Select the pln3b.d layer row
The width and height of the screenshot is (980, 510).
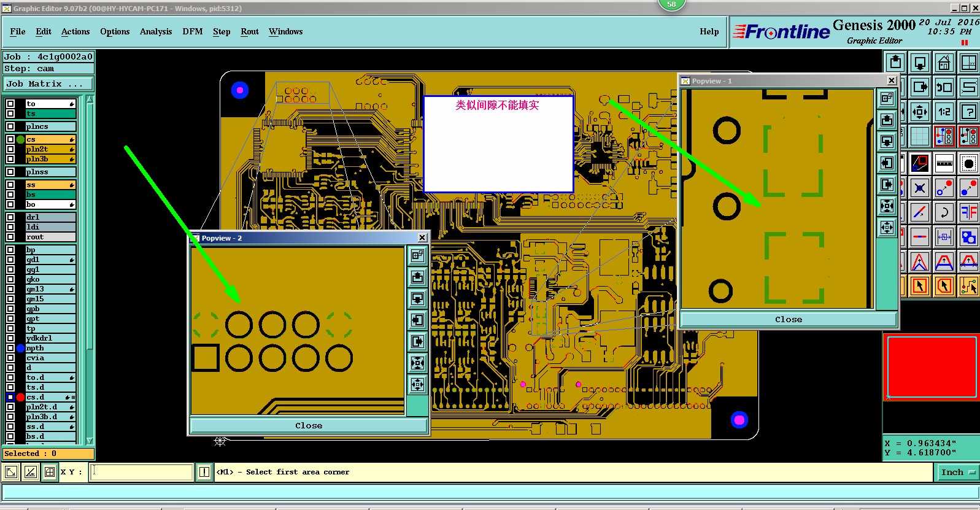click(x=50, y=417)
